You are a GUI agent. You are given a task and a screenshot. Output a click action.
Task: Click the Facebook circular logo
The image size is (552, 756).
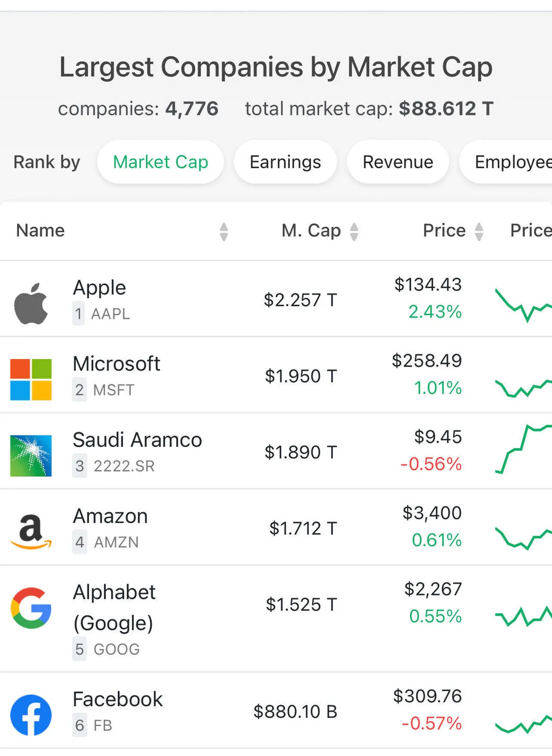click(x=31, y=715)
